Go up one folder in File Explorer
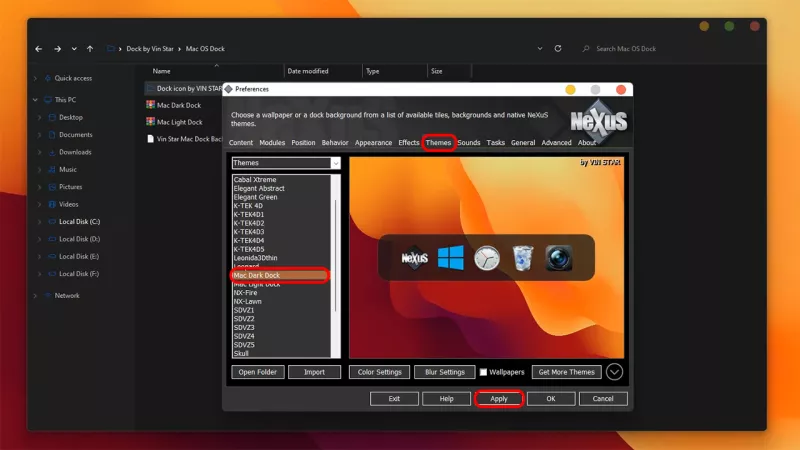800x450 pixels. (90, 49)
